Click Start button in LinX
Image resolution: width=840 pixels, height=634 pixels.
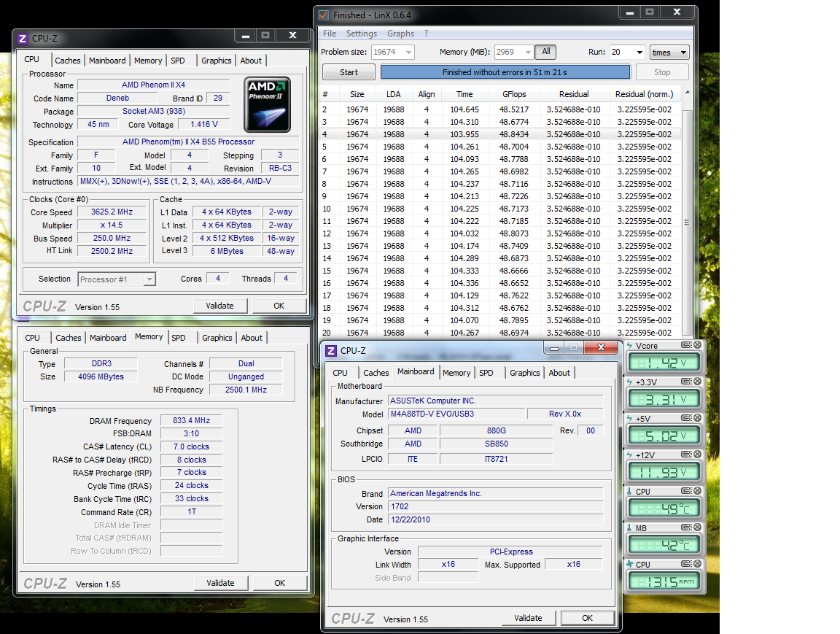point(349,72)
